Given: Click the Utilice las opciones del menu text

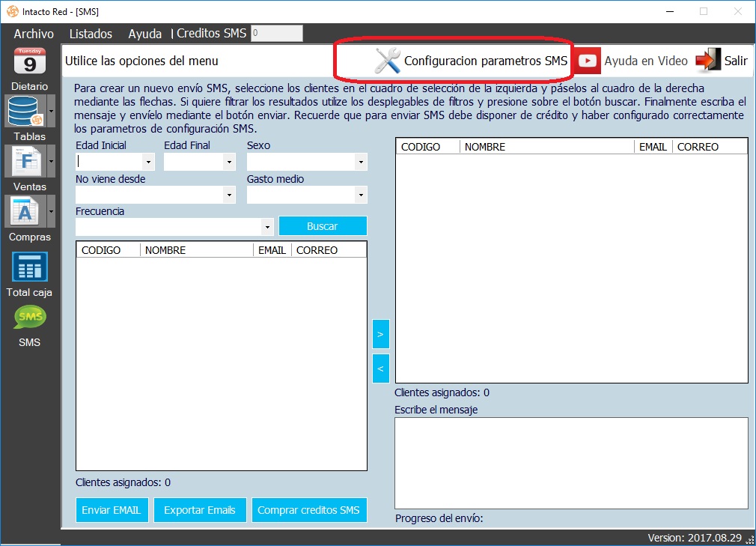Looking at the screenshot, I should point(141,61).
